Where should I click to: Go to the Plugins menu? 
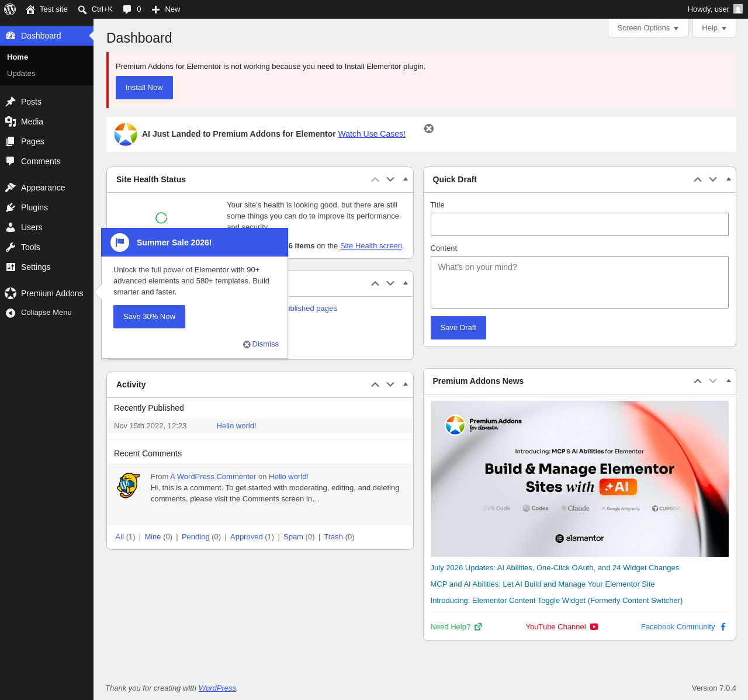point(47,207)
